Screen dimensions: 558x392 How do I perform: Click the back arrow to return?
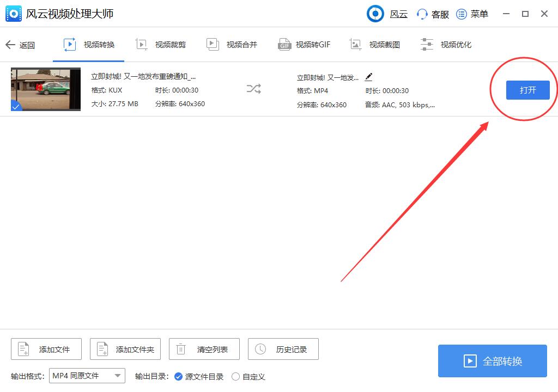click(11, 45)
